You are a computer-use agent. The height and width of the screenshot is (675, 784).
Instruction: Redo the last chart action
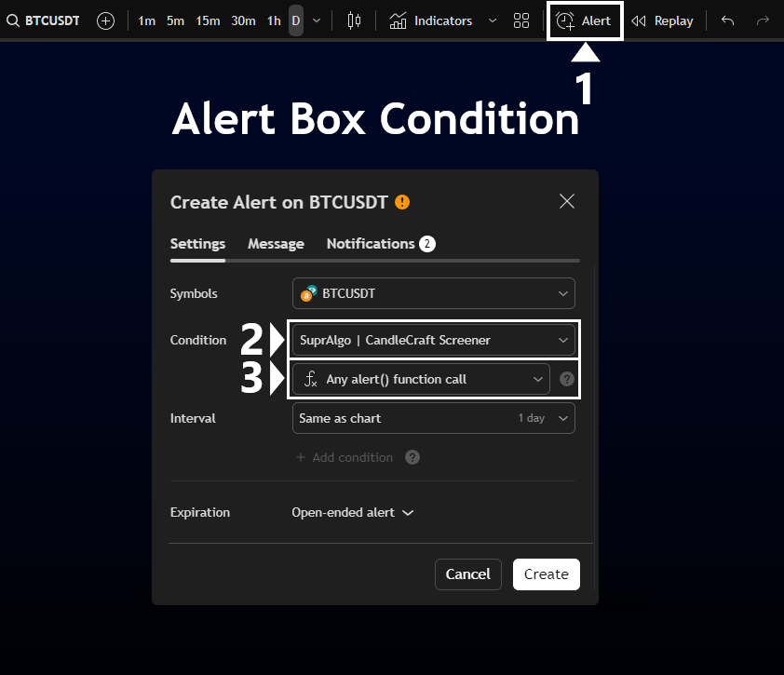pyautogui.click(x=763, y=21)
